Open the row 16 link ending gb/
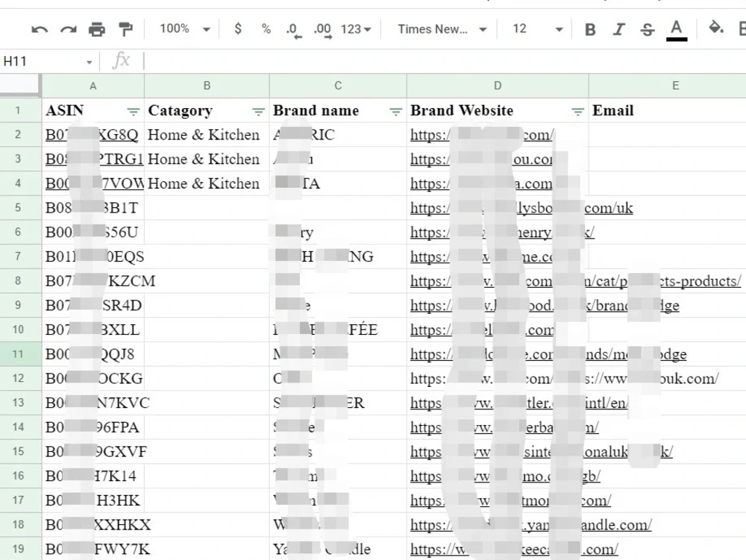 [505, 476]
